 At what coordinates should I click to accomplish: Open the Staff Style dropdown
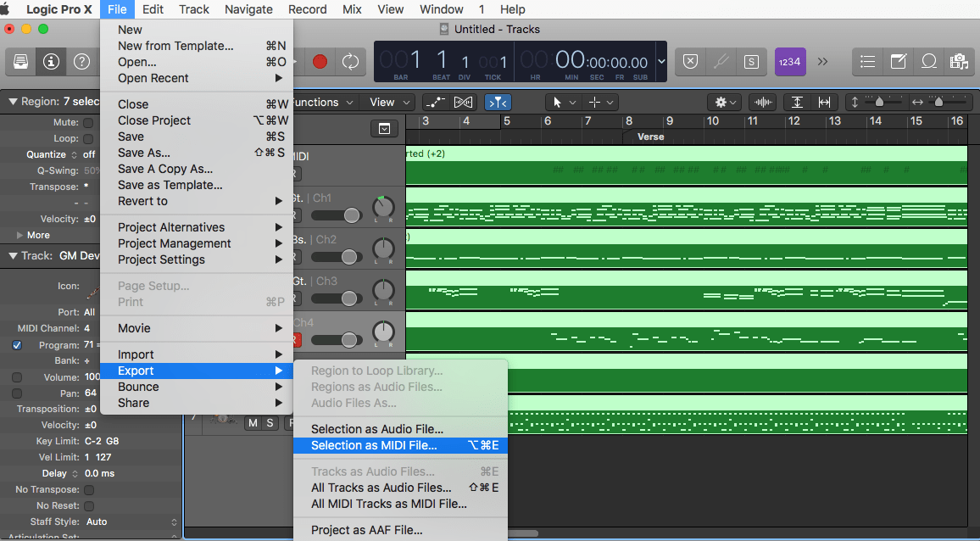click(131, 521)
